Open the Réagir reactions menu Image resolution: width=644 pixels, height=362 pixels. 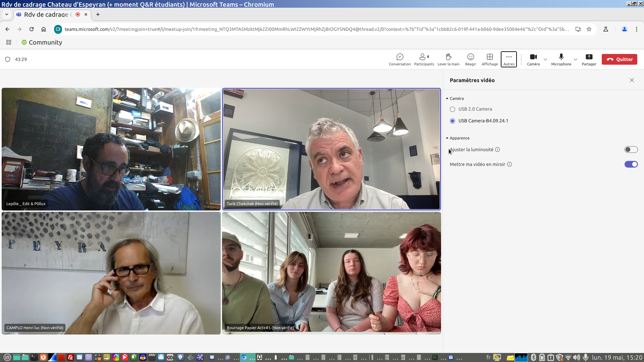[x=470, y=59]
